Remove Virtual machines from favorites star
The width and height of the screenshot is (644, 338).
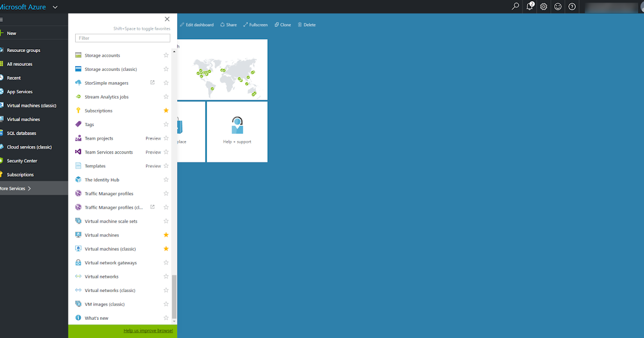tap(166, 234)
